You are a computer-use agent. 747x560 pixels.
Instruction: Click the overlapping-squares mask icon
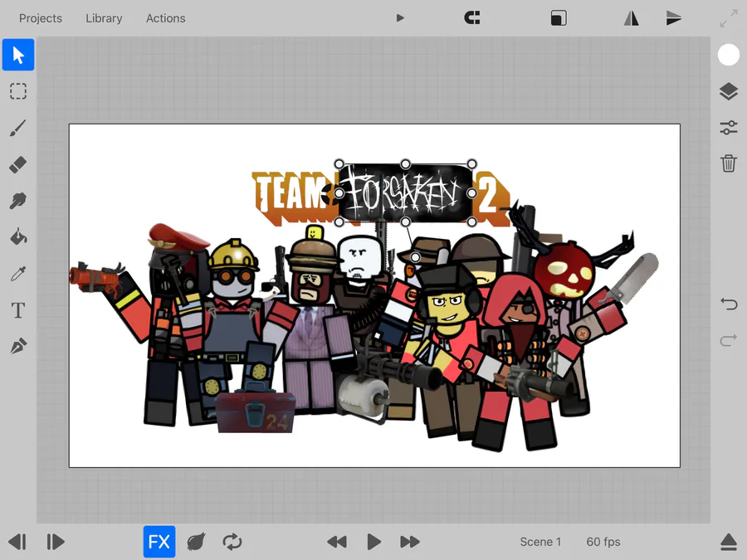coord(559,18)
